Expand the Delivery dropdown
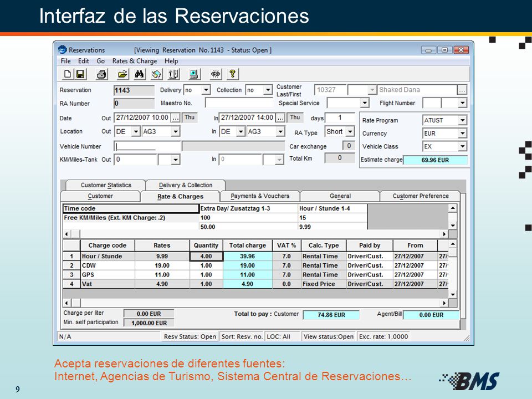 tap(206, 90)
